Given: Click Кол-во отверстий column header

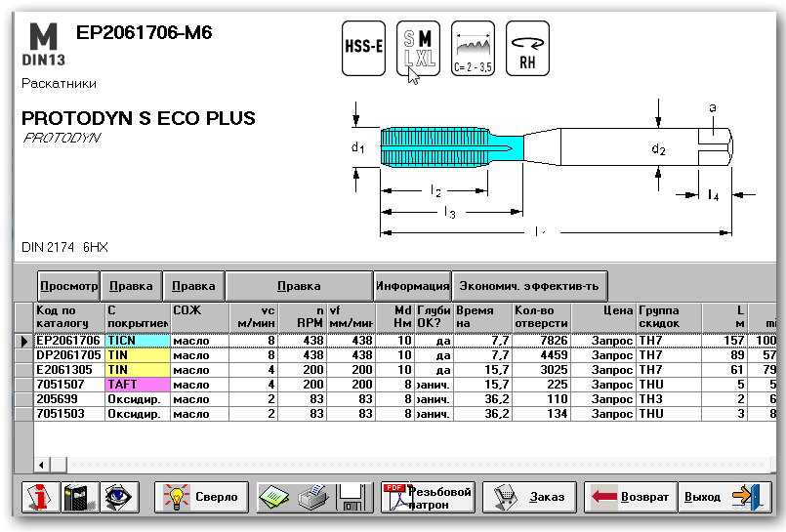Looking at the screenshot, I should tap(541, 317).
